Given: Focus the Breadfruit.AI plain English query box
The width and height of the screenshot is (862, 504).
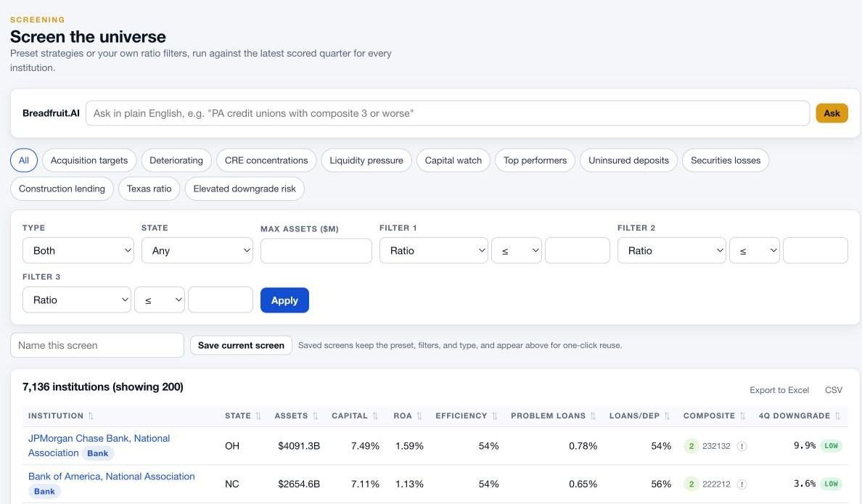Looking at the screenshot, I should click(x=448, y=113).
